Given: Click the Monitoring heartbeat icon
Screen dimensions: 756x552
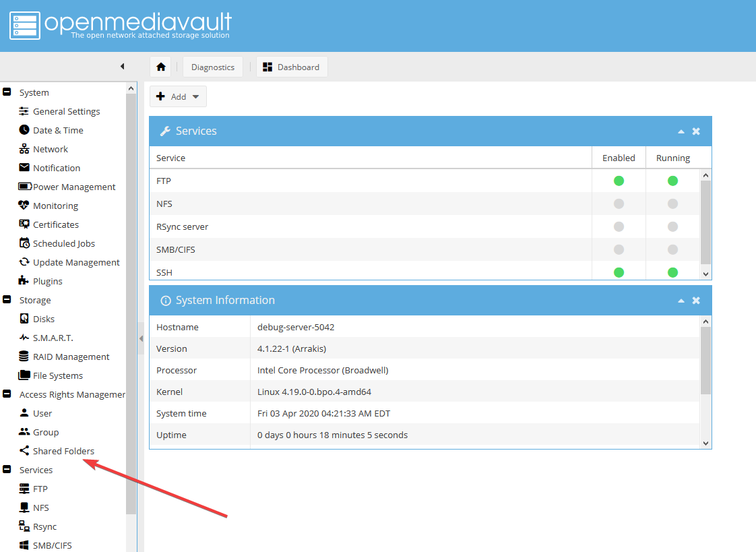Looking at the screenshot, I should 24,206.
